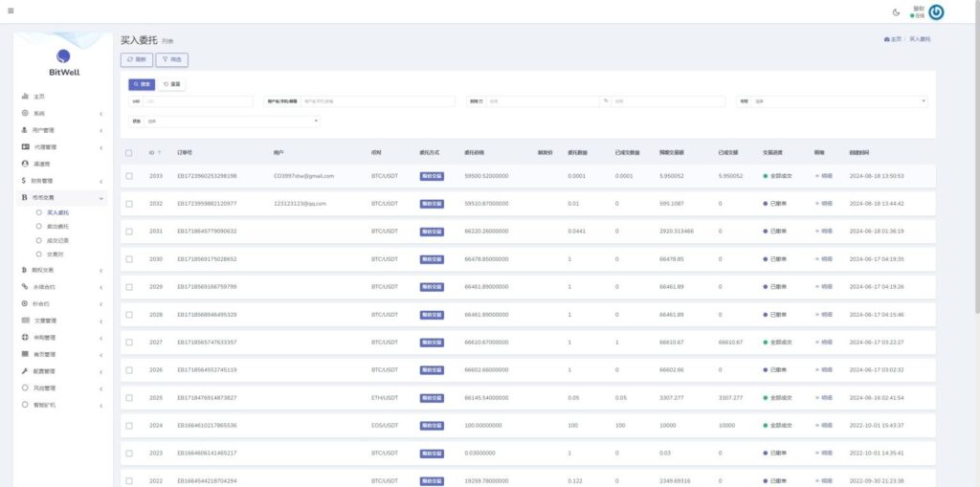Click the 财务管理 dollar icon in sidebar

pos(24,180)
